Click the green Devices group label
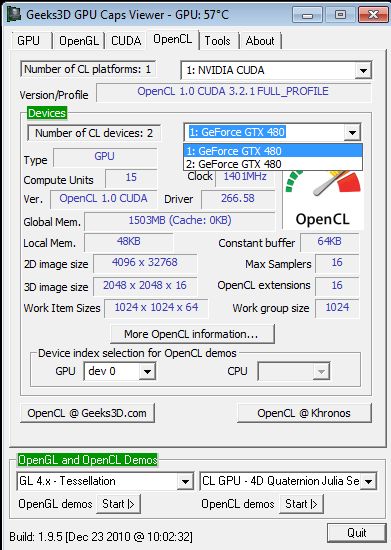Image resolution: width=391 pixels, height=550 pixels. [47, 113]
